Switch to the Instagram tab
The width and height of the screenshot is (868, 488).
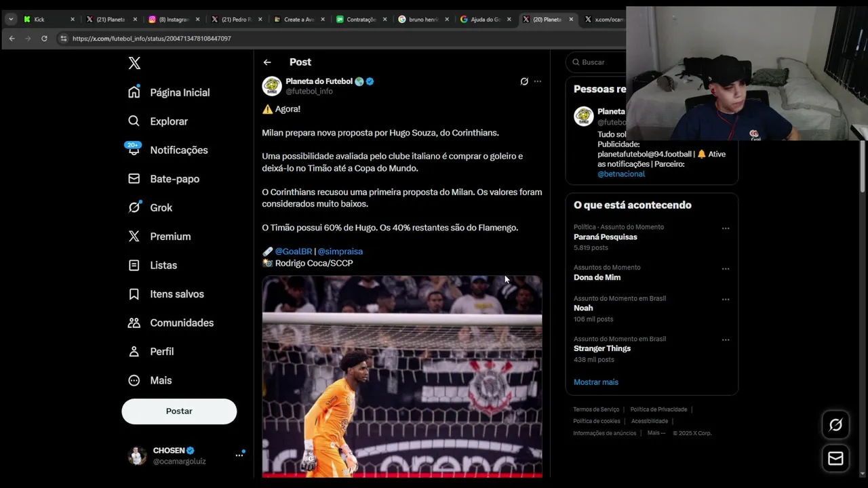point(174,20)
